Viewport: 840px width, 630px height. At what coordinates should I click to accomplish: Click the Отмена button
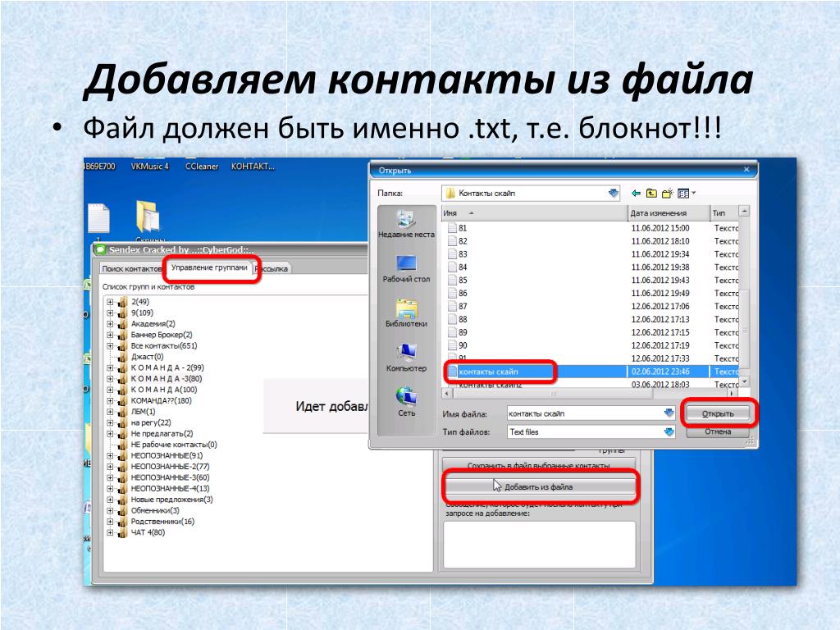point(718,431)
